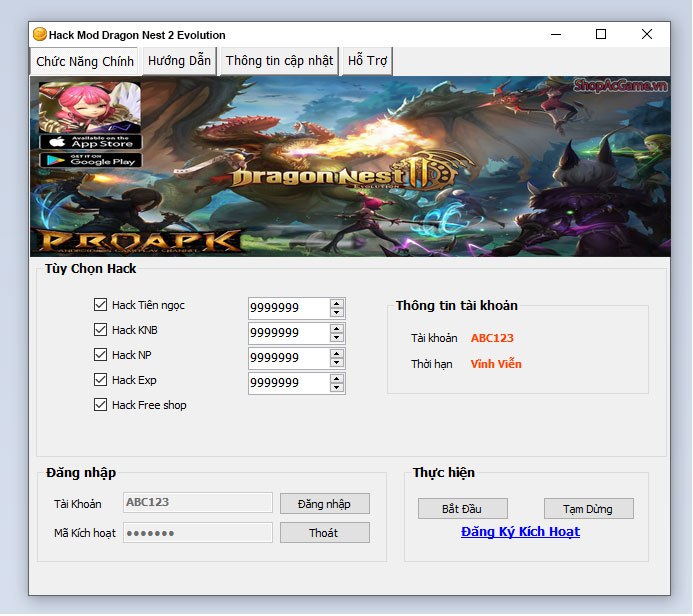Toggle the Hack Tiên ngọc checkbox
This screenshot has height=616, width=693.
(x=100, y=304)
